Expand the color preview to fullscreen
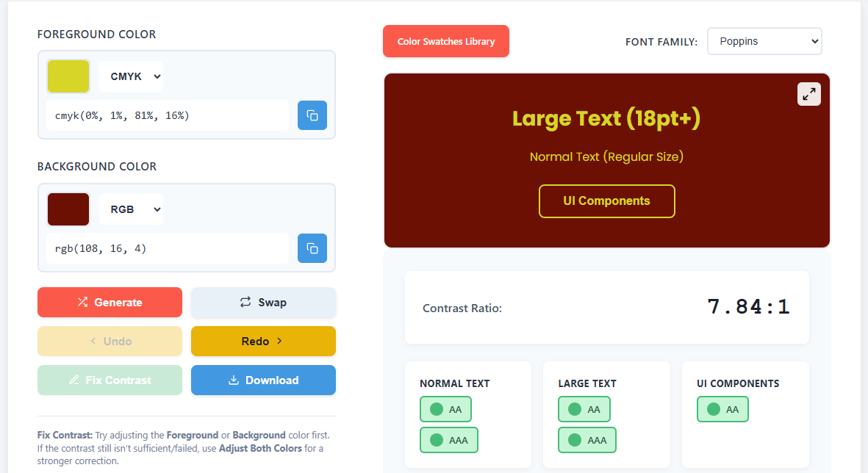The width and height of the screenshot is (868, 473). [x=808, y=94]
